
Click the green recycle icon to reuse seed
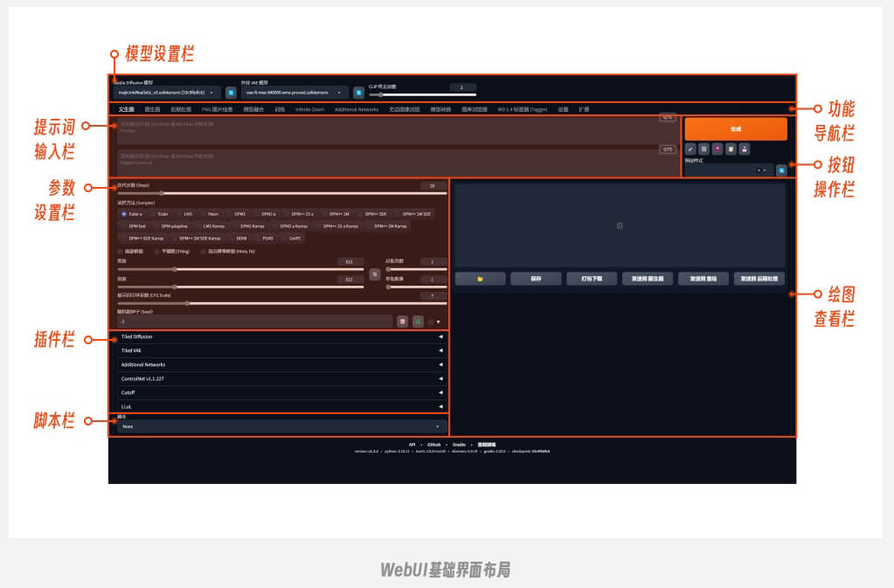pyautogui.click(x=418, y=322)
